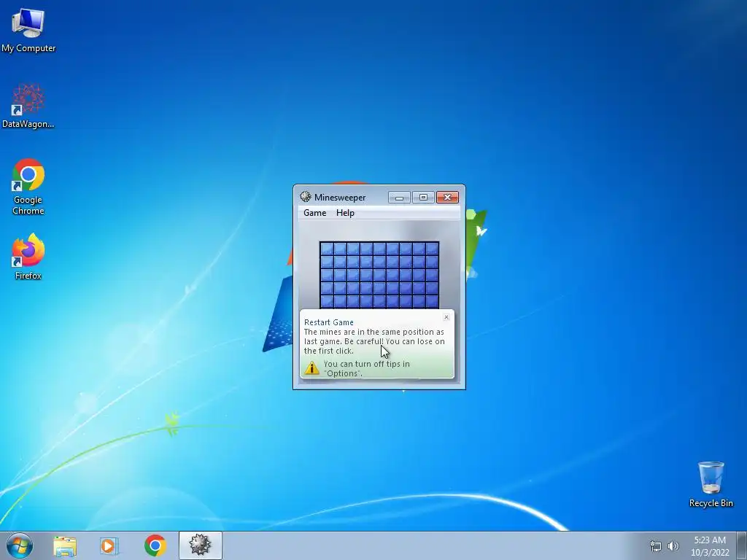
Task: Minimize the Minesweeper window
Action: click(399, 197)
